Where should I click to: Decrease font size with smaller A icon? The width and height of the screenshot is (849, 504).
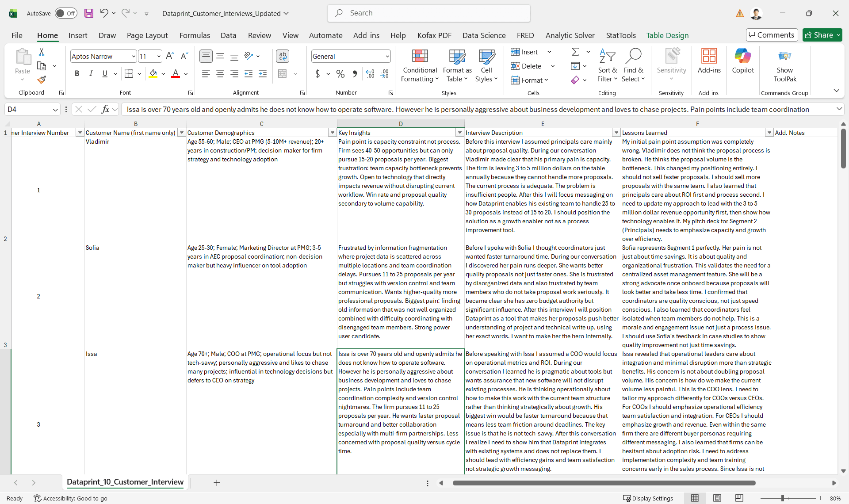(x=185, y=56)
